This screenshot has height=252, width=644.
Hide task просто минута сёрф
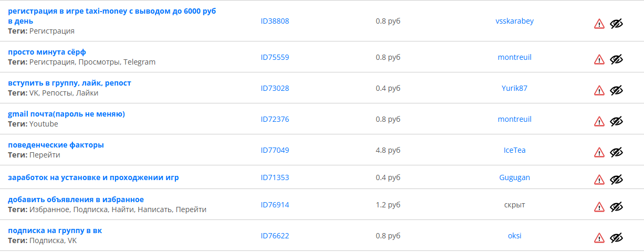pos(617,59)
